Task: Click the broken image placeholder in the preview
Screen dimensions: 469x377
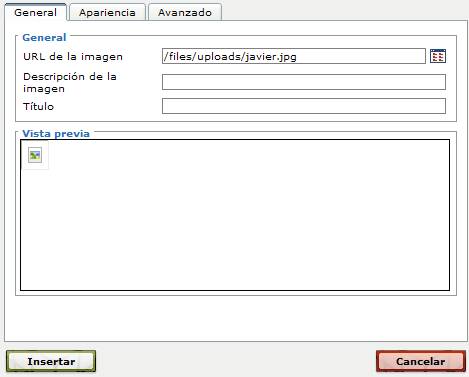Action: pyautogui.click(x=35, y=155)
